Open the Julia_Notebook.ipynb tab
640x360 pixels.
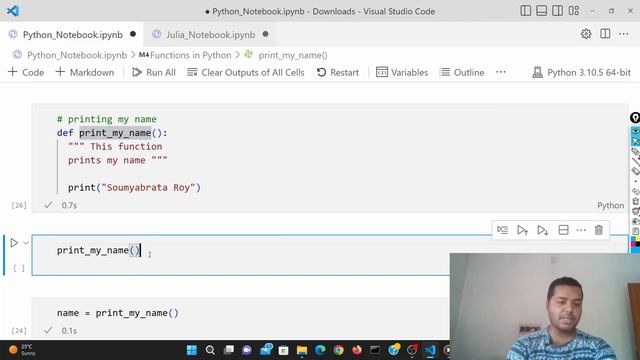(x=210, y=35)
